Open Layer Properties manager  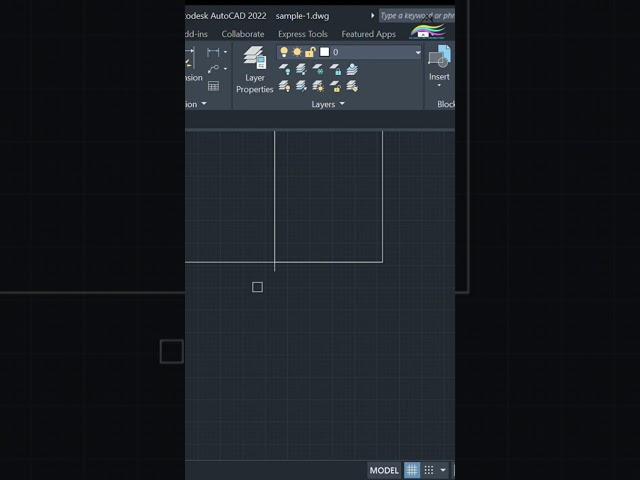(x=254, y=70)
